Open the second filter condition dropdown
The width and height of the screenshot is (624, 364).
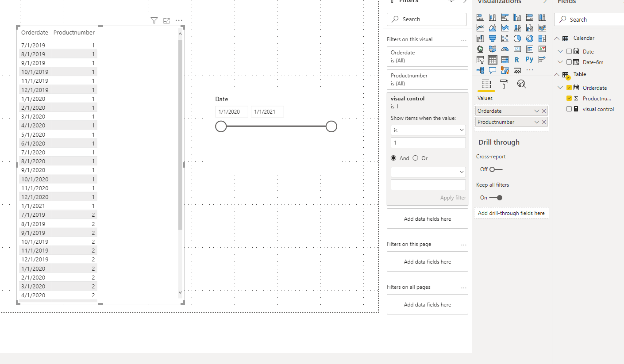coord(428,172)
